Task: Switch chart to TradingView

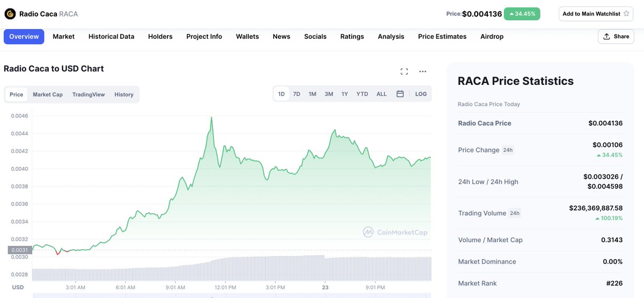Action: (x=89, y=95)
